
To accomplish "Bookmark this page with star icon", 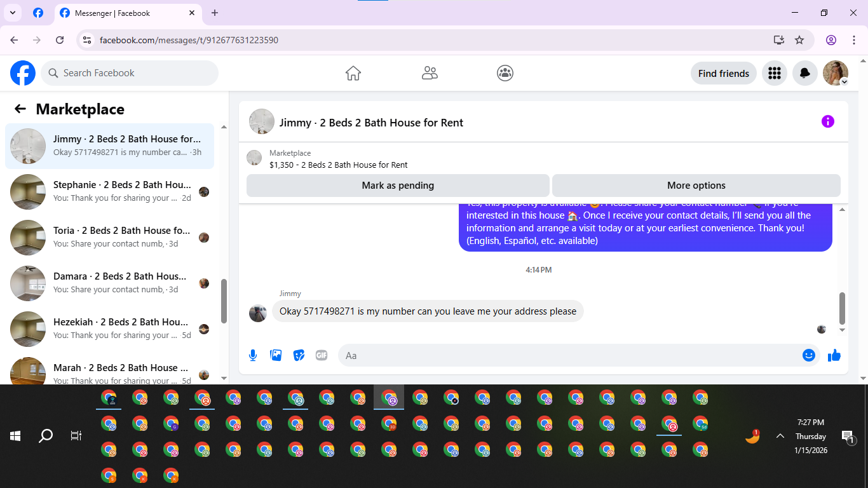I will pyautogui.click(x=799, y=40).
